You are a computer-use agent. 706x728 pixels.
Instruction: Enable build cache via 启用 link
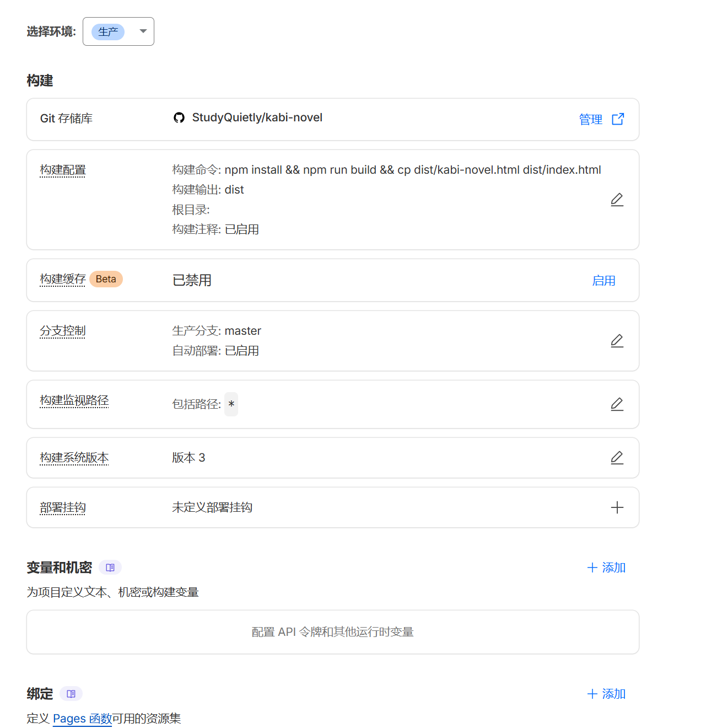603,281
